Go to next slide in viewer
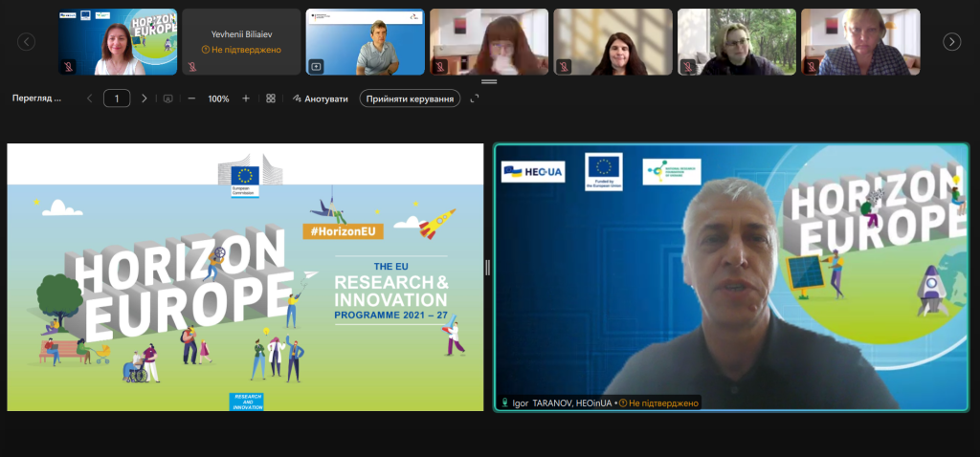980x457 pixels. coord(145,98)
